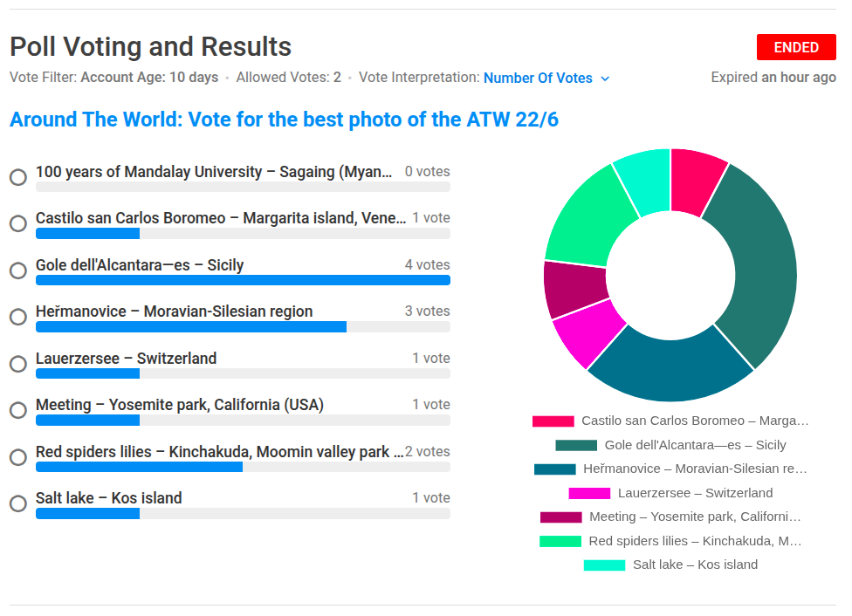This screenshot has width=852, height=616.
Task: Click the red ENDED status badge
Action: point(796,47)
